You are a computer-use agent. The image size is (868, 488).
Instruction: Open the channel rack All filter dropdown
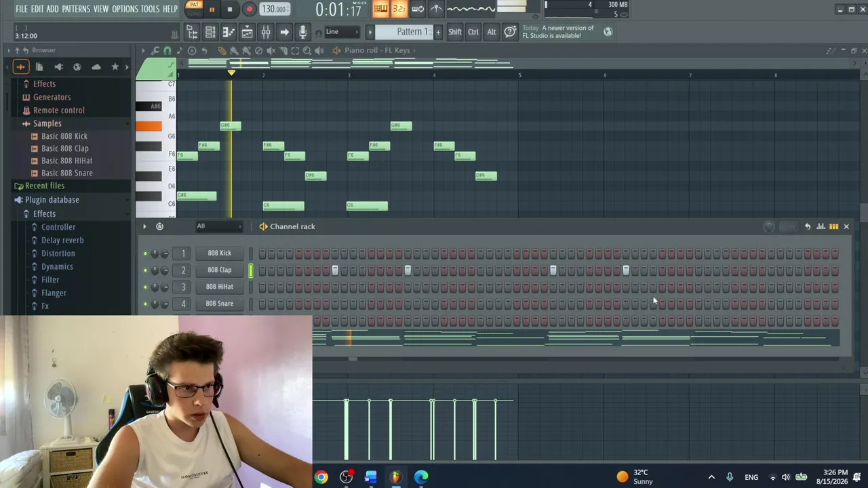[218, 226]
